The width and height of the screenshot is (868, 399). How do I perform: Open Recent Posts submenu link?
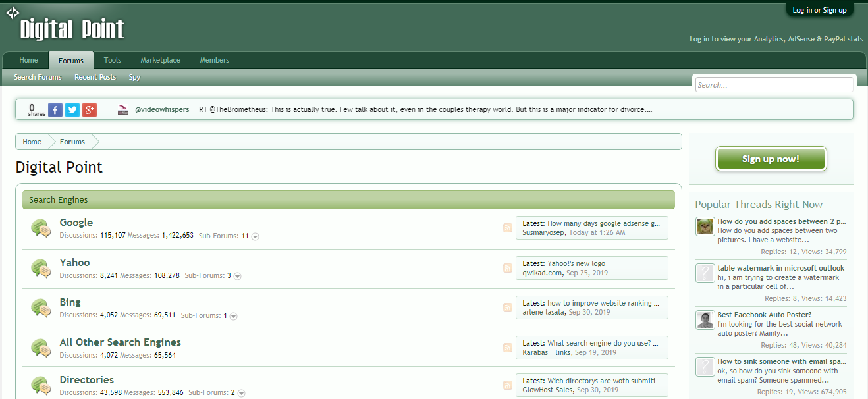[x=95, y=77]
